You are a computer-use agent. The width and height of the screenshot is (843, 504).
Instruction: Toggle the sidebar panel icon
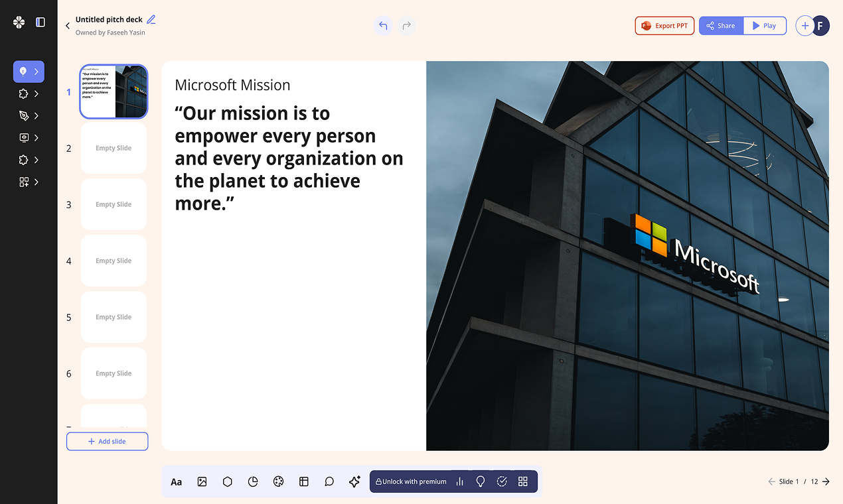(x=40, y=22)
